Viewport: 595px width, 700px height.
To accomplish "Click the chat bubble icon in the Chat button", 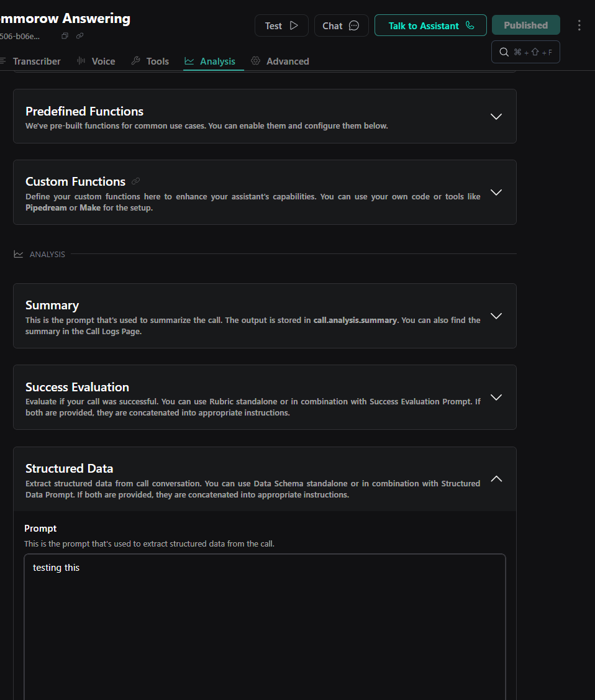I will (354, 25).
